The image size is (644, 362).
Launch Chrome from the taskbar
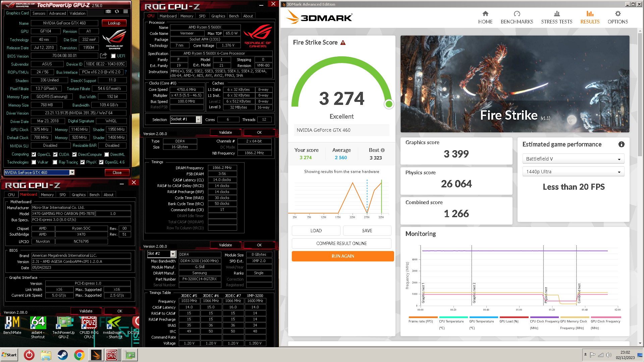[x=79, y=355]
